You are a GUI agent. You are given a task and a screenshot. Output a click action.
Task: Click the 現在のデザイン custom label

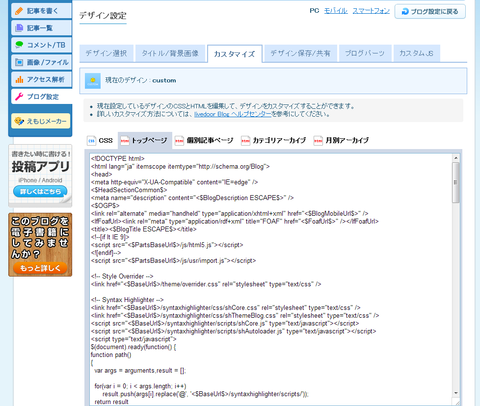[141, 81]
